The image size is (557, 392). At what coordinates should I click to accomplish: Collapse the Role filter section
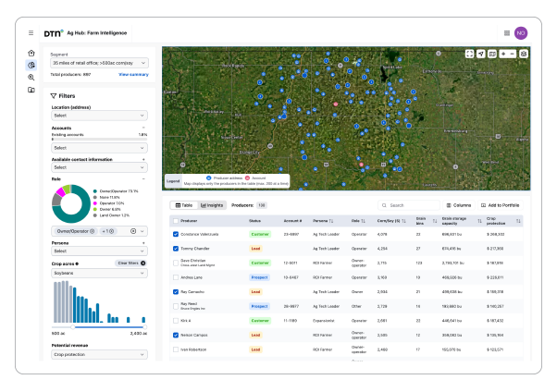pos(143,179)
